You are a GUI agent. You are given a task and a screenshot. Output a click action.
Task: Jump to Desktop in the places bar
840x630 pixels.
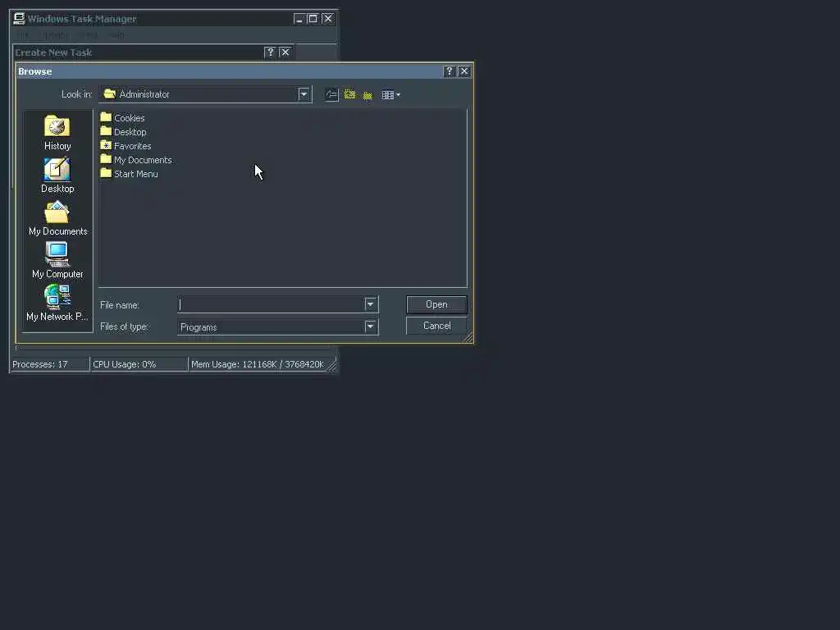pyautogui.click(x=57, y=176)
